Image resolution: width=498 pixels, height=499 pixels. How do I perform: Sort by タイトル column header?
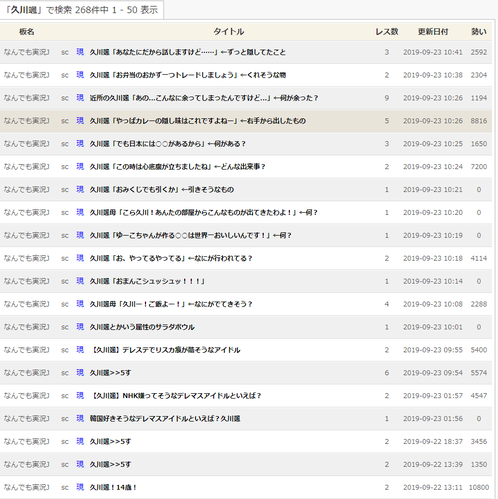click(229, 32)
